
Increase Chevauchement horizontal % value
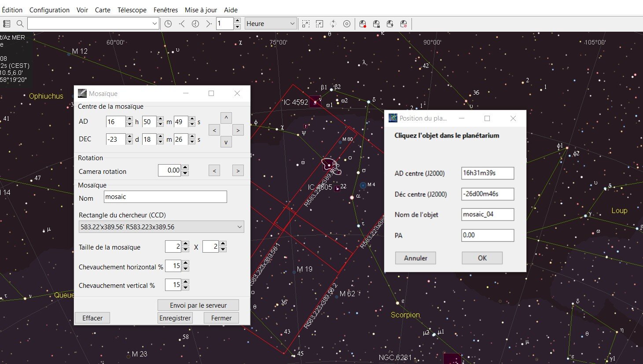[x=185, y=263]
